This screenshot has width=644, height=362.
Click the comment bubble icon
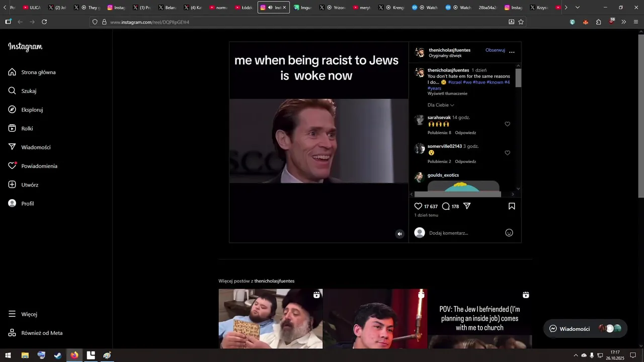tap(446, 206)
